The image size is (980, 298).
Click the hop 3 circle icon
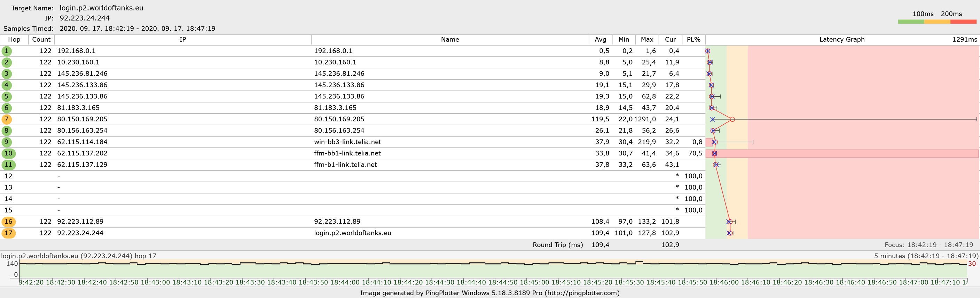pyautogui.click(x=7, y=74)
